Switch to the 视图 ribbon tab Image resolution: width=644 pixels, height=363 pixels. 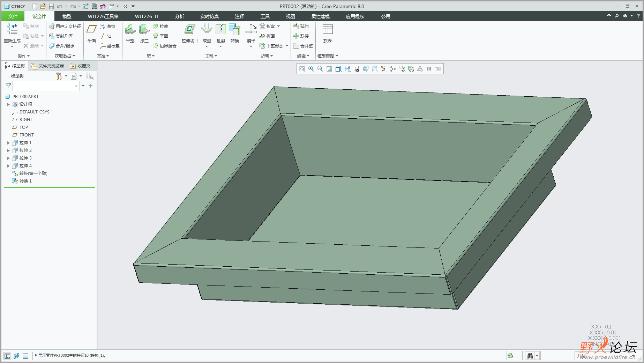coord(291,16)
